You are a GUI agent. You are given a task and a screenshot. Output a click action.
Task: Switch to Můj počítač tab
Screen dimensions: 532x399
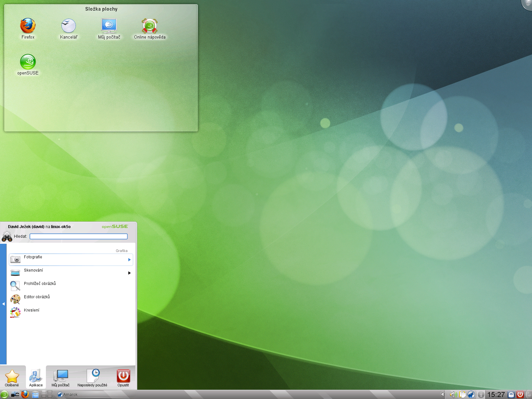click(61, 378)
